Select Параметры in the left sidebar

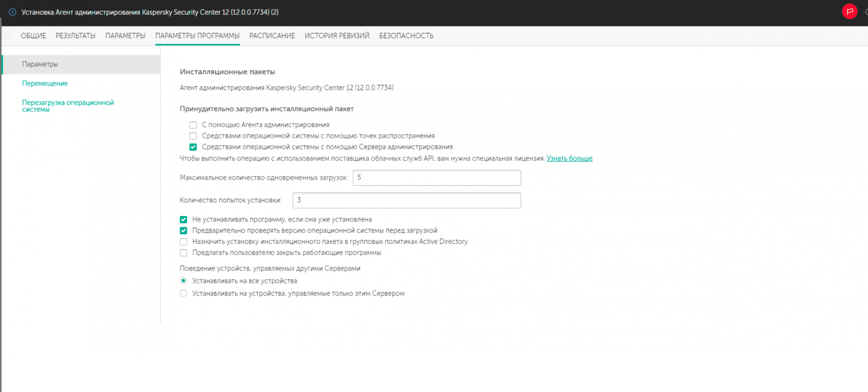(40, 64)
